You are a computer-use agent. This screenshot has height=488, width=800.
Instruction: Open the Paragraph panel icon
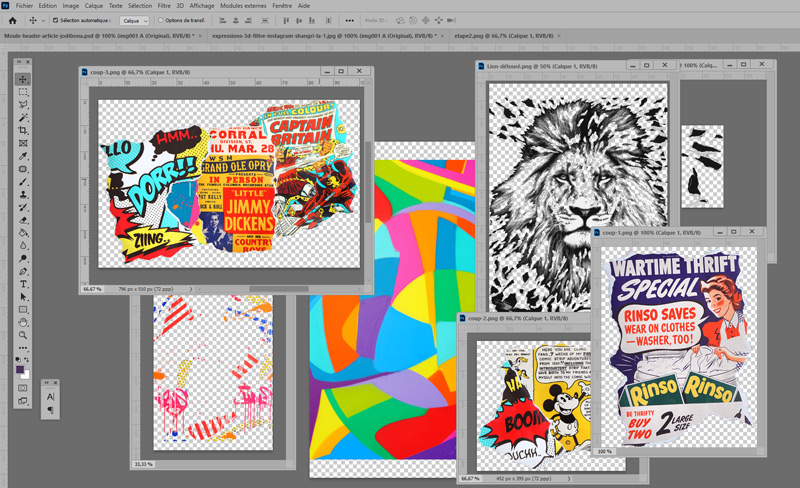[x=50, y=409]
